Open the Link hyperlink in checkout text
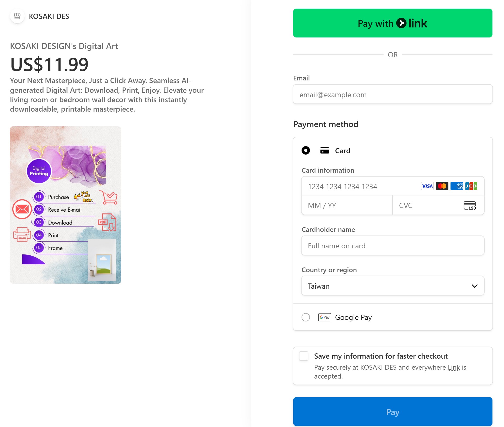Image resolution: width=504 pixels, height=427 pixels. pos(453,368)
